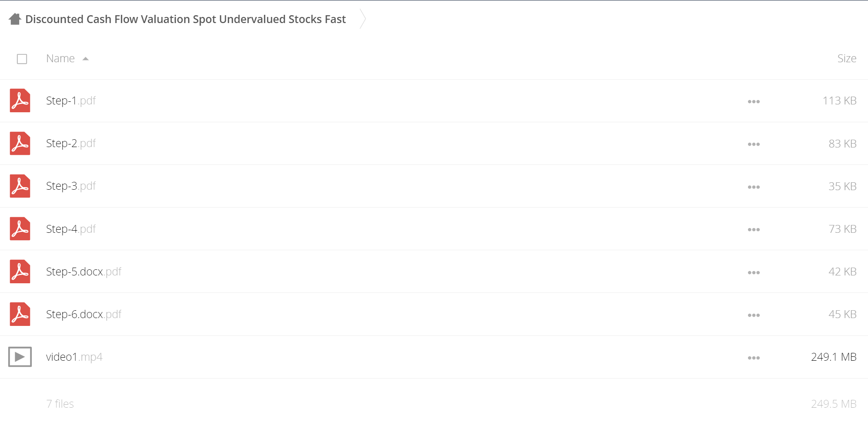Sort files by Name column header

tap(60, 58)
